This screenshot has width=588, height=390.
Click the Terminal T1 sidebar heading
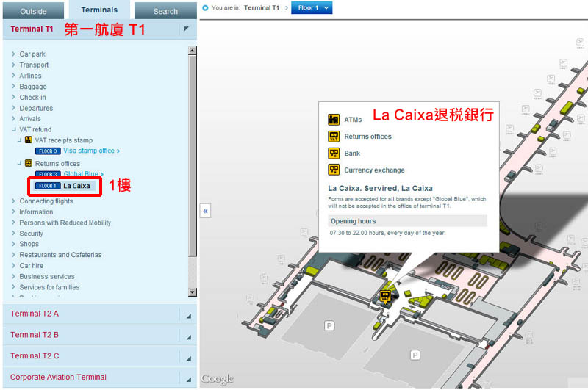(32, 29)
